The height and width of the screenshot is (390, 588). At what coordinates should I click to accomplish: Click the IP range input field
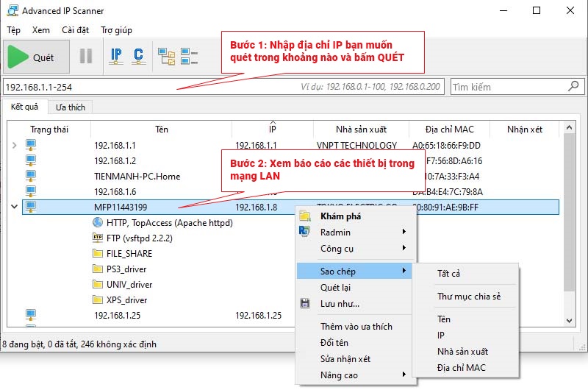(223, 87)
